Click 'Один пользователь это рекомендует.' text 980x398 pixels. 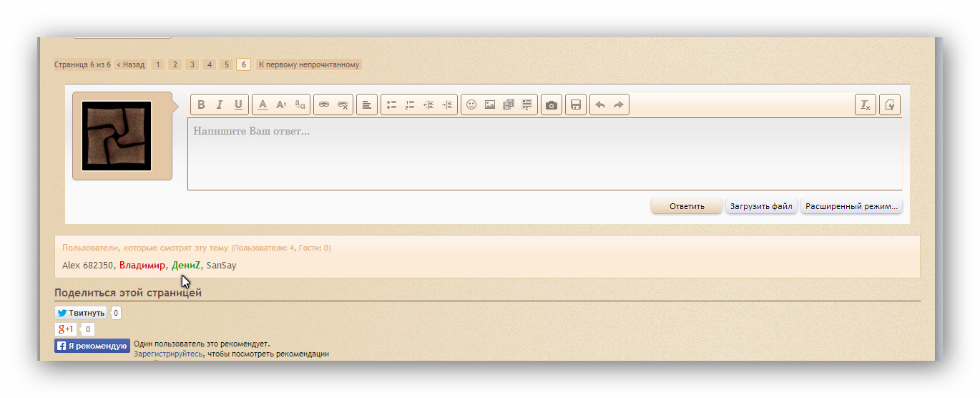tap(202, 344)
